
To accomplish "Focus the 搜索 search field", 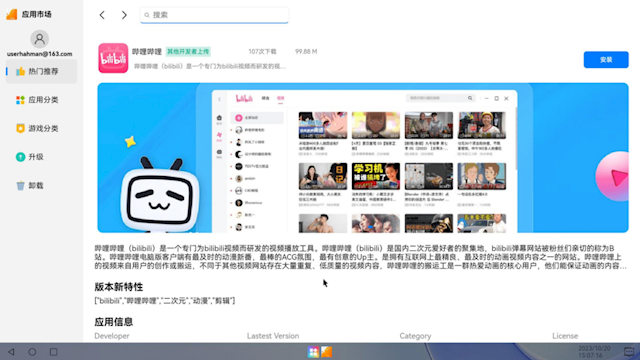I will pos(214,15).
